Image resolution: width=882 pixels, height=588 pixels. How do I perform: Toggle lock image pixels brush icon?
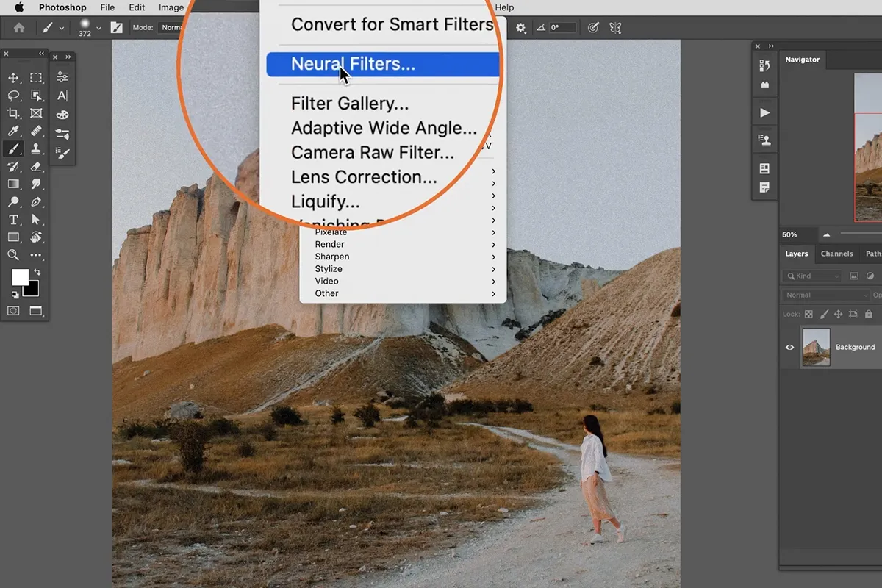click(x=824, y=314)
